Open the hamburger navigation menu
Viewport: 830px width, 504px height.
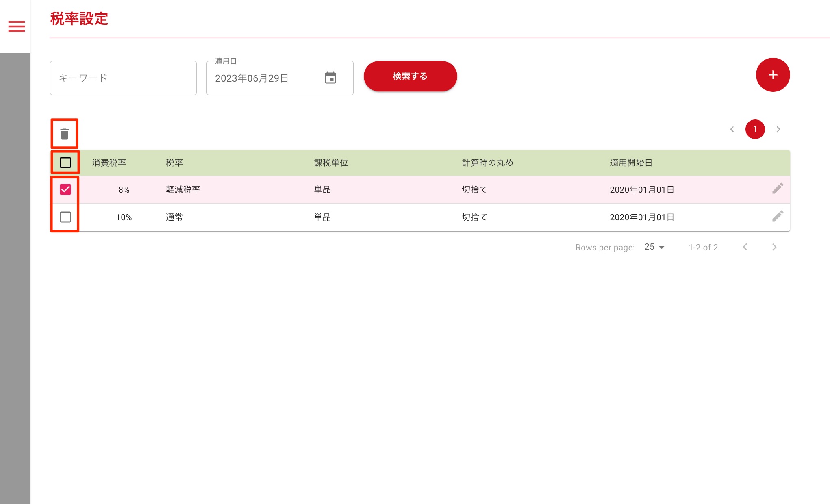(x=17, y=26)
